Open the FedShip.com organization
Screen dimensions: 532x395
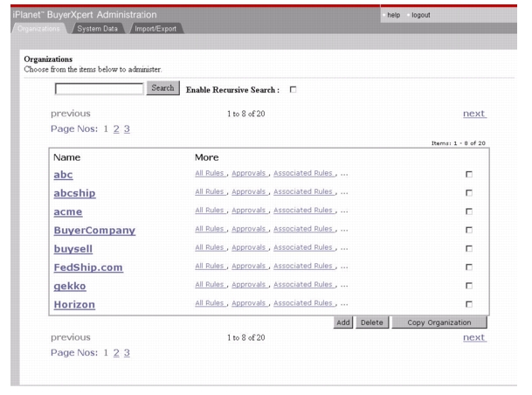(x=88, y=267)
